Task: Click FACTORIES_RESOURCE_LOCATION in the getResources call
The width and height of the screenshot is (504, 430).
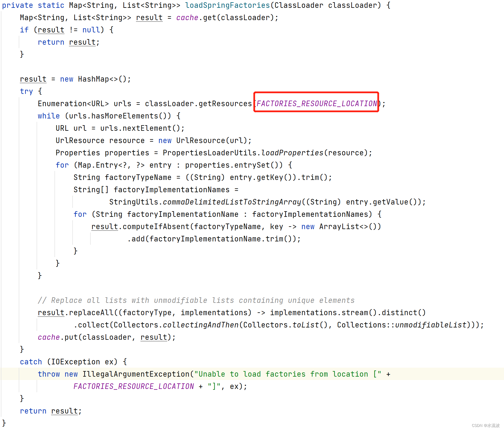Action: click(317, 104)
